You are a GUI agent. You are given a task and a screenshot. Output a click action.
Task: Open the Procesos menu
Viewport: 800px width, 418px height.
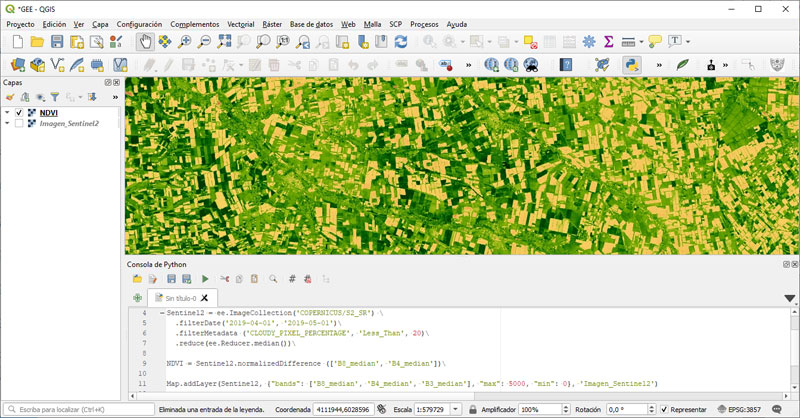tap(424, 24)
